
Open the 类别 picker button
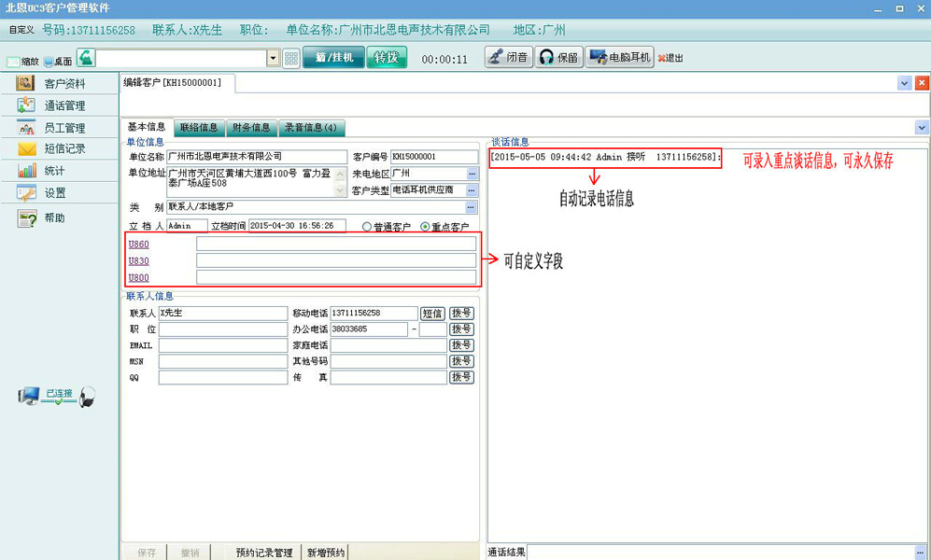pyautogui.click(x=471, y=207)
